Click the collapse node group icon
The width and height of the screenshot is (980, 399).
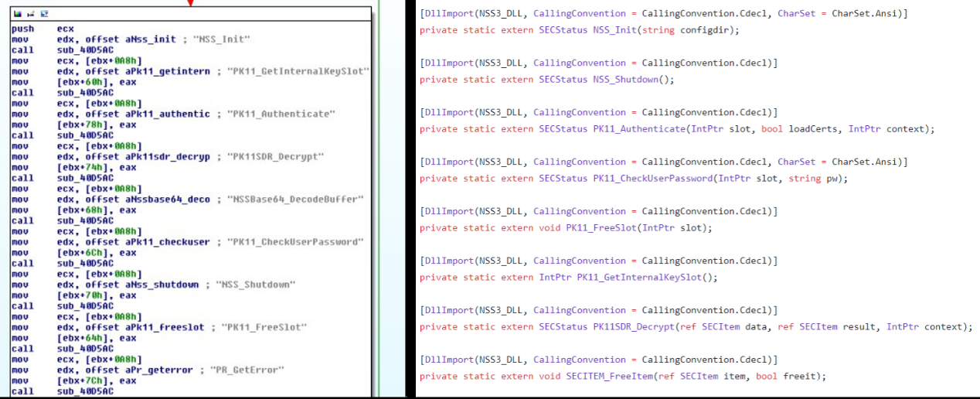coord(43,14)
